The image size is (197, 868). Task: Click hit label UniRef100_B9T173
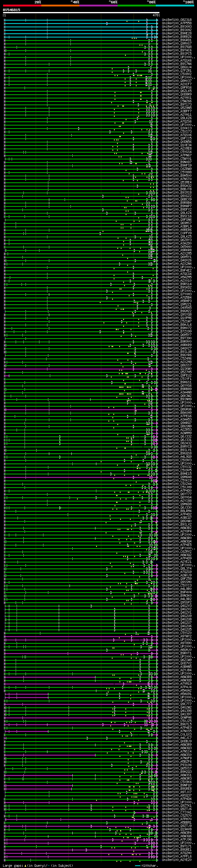(x=177, y=104)
